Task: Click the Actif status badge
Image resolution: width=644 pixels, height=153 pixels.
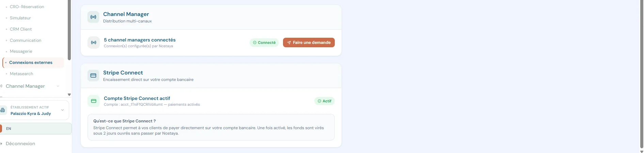Action: (324, 101)
